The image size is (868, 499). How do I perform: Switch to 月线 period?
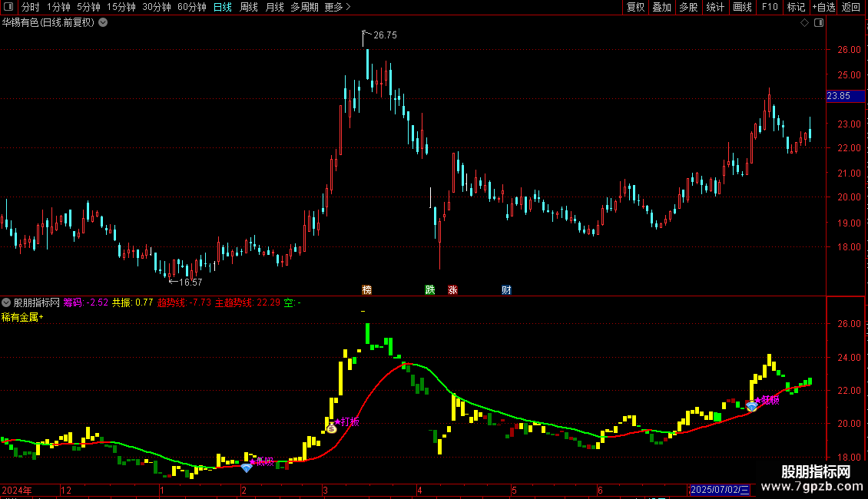[x=274, y=7]
